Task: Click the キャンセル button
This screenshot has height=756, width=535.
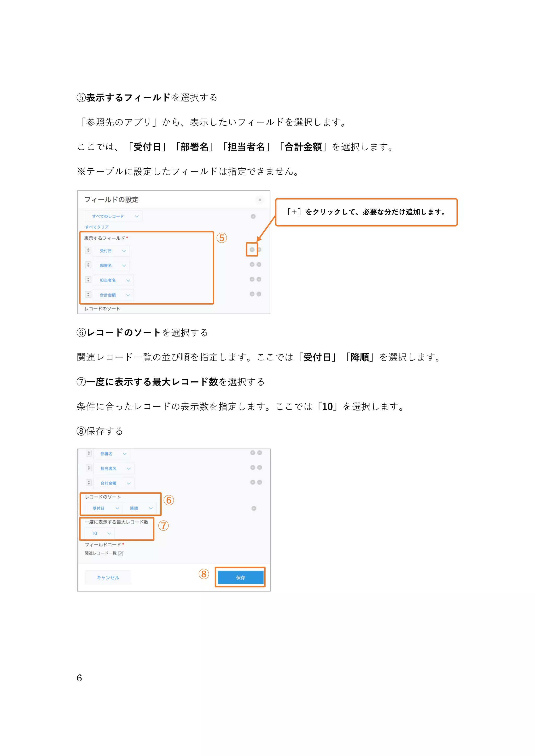Action: click(x=108, y=577)
